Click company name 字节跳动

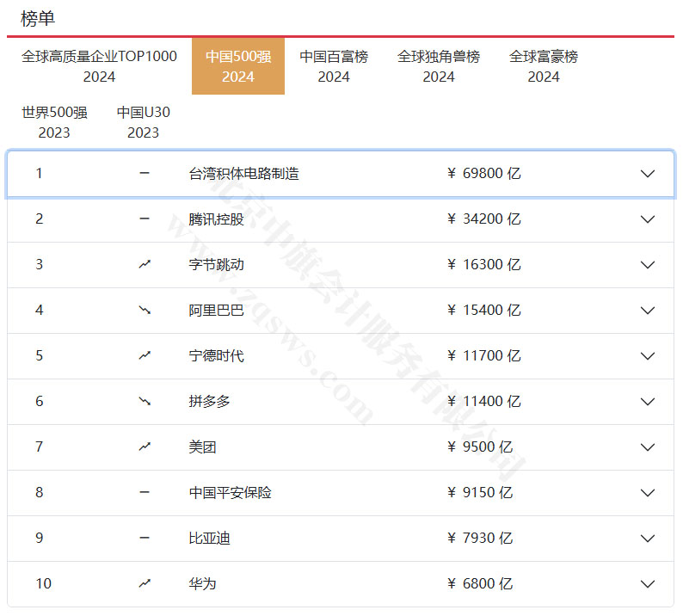216,264
